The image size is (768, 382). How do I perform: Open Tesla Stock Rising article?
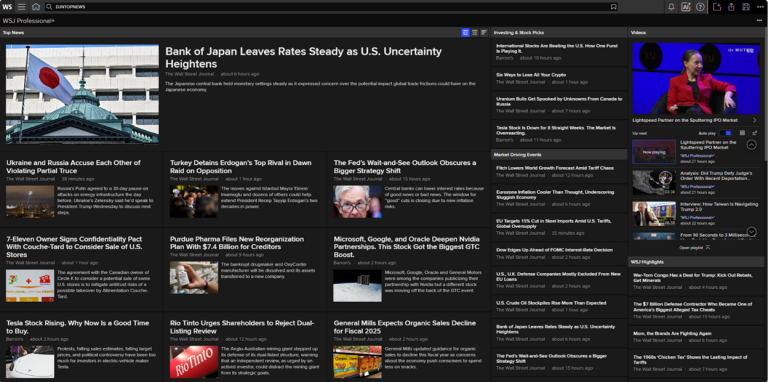point(77,327)
